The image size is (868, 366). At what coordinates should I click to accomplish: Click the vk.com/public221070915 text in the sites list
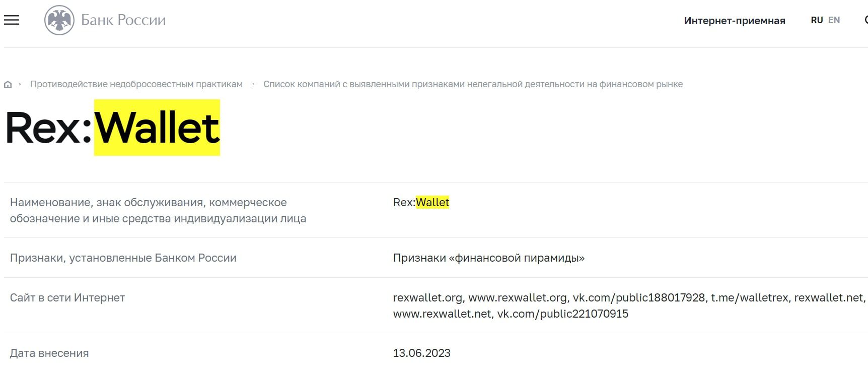tap(563, 314)
